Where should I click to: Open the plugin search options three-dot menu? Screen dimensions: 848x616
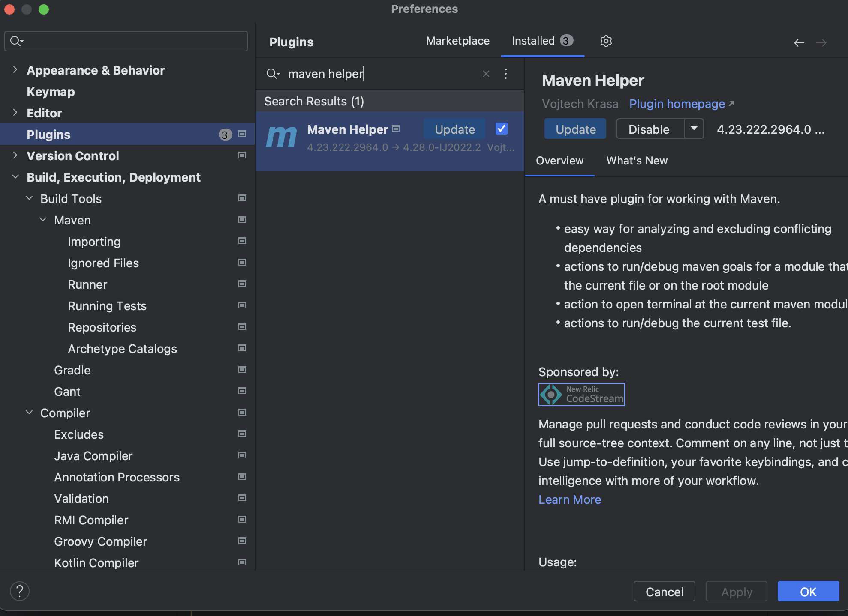[x=506, y=74]
